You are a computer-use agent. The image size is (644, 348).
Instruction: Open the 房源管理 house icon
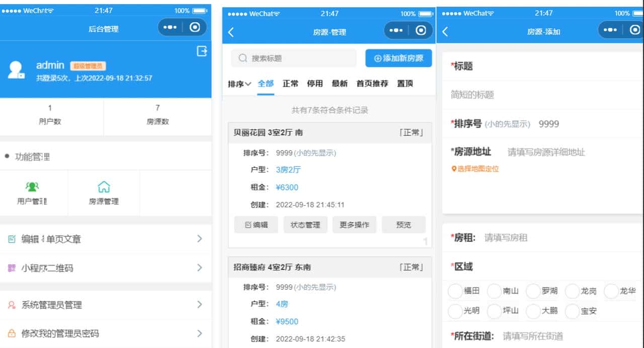pyautogui.click(x=104, y=187)
